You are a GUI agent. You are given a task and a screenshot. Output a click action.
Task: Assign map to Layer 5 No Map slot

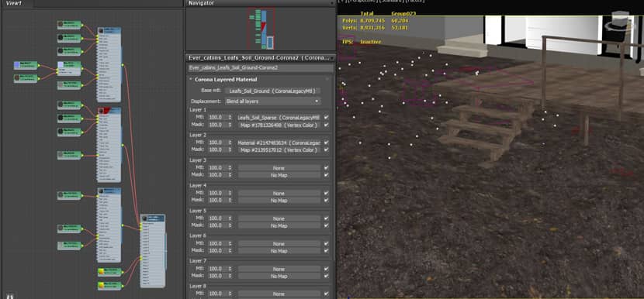point(279,226)
